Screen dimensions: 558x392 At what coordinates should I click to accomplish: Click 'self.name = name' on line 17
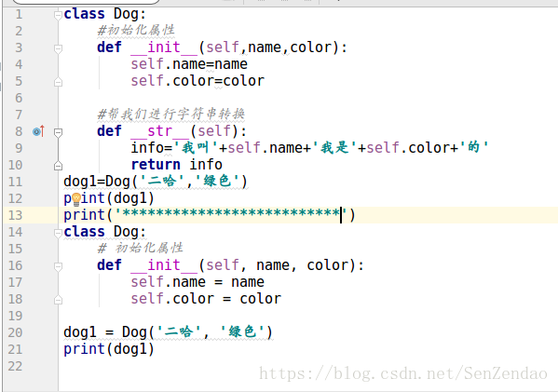pos(197,282)
